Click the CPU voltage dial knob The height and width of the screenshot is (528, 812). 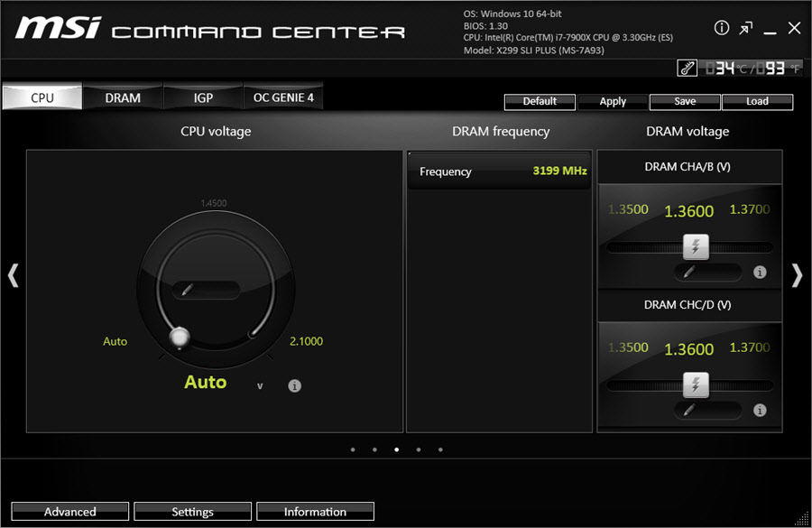180,338
